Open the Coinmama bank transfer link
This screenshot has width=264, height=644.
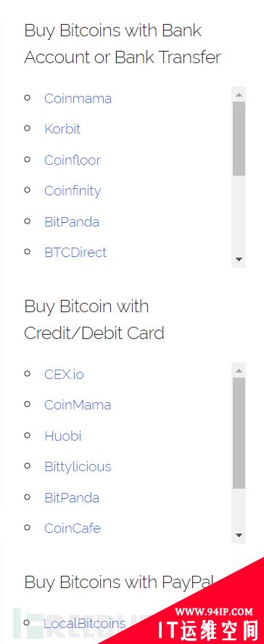coord(78,99)
